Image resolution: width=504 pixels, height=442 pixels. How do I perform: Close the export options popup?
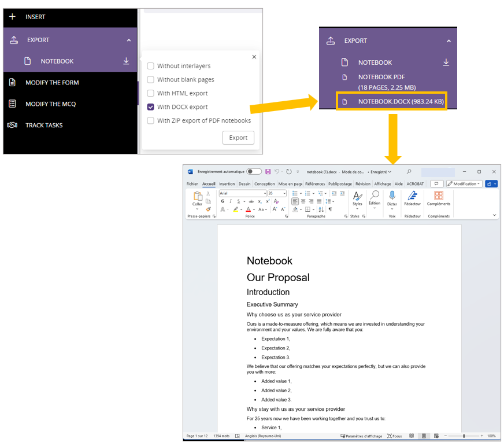pos(254,57)
